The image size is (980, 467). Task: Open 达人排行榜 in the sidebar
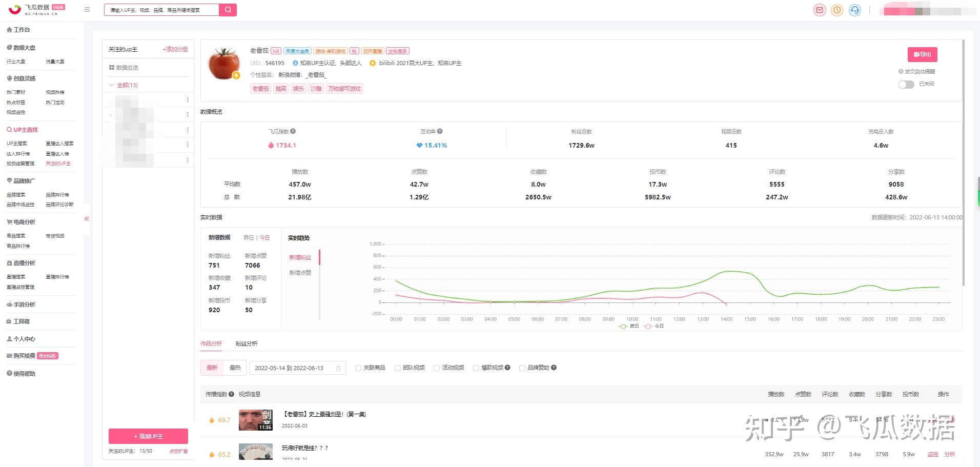[x=18, y=154]
